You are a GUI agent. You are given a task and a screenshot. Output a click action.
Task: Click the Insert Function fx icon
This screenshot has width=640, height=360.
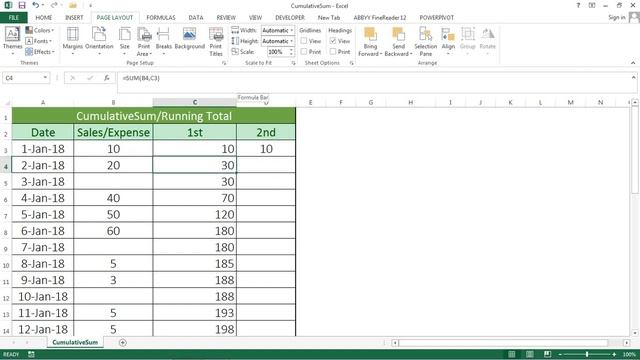point(107,78)
